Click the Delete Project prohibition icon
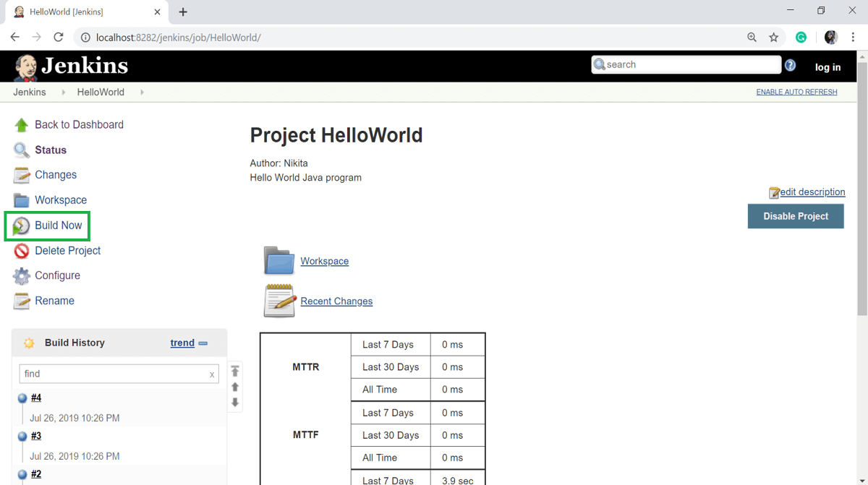 click(22, 251)
